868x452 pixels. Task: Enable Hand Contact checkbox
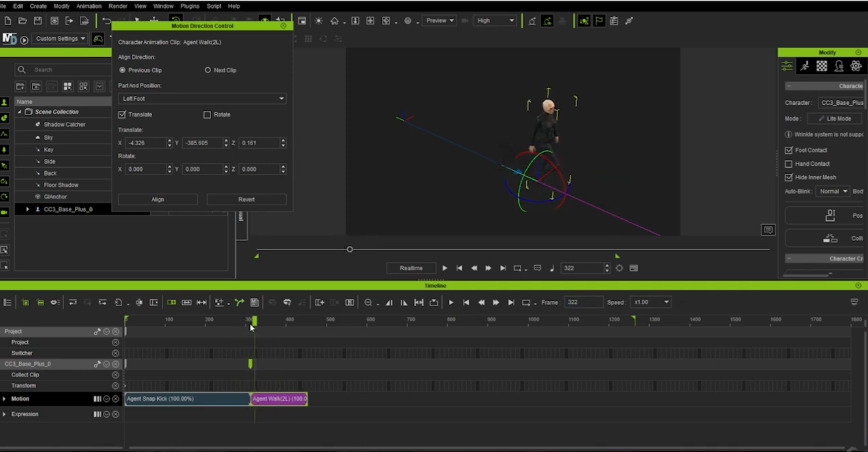(789, 164)
